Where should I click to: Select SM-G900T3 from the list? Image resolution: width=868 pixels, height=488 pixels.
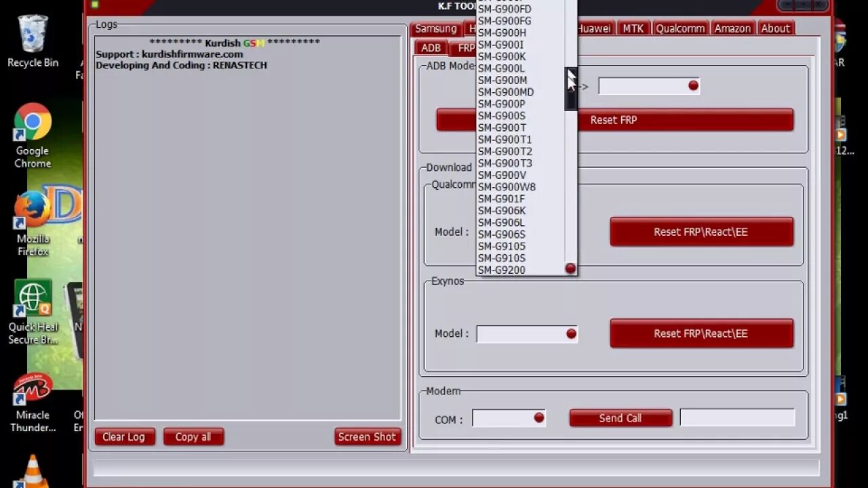coord(521,163)
